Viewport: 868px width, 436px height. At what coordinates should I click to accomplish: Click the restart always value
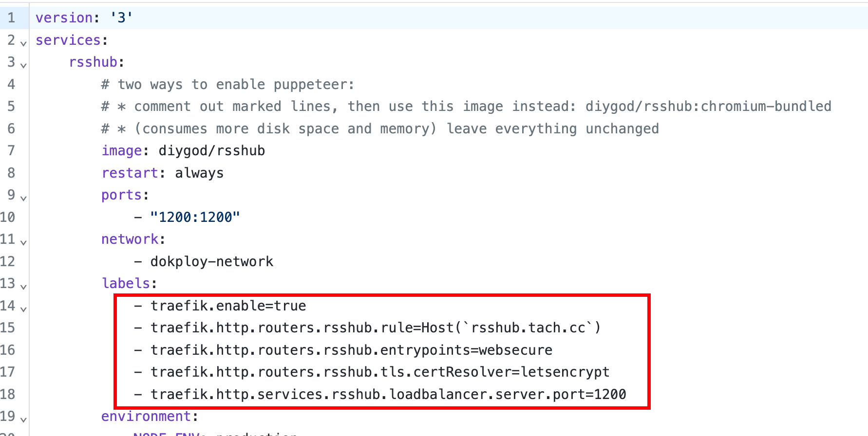(x=199, y=173)
